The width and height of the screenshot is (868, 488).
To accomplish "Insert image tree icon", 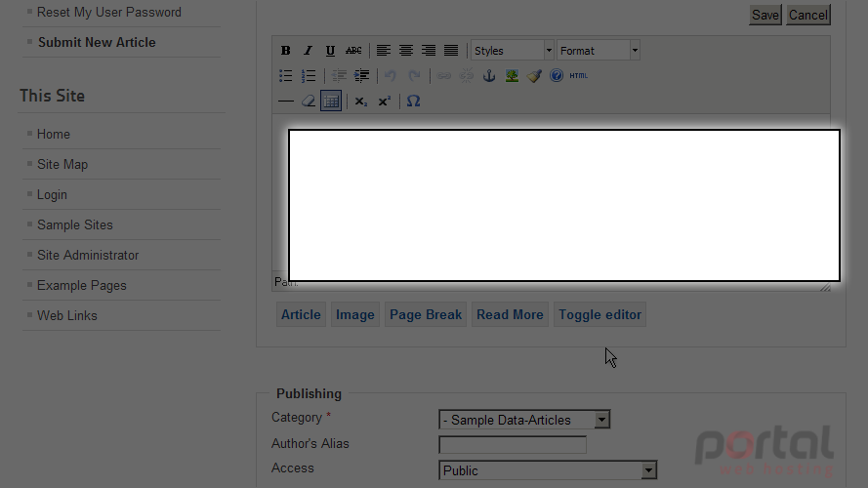I will (512, 76).
